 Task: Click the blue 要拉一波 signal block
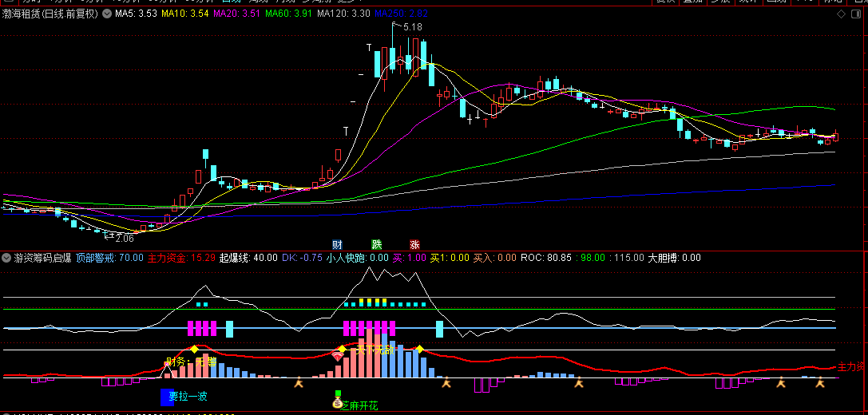[x=167, y=397]
